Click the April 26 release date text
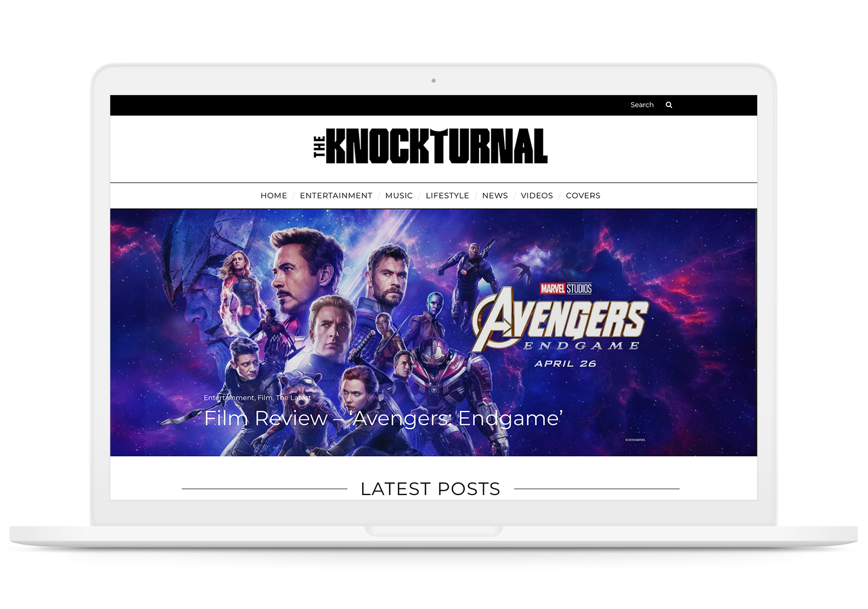868x609 pixels. (x=565, y=364)
